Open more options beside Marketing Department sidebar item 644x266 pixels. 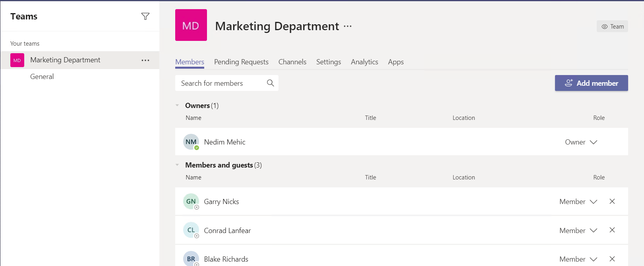click(145, 60)
